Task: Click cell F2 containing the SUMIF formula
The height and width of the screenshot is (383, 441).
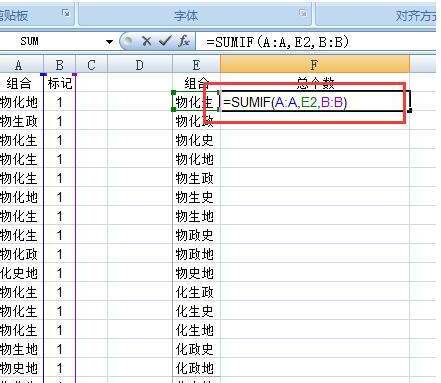Action: (x=315, y=101)
